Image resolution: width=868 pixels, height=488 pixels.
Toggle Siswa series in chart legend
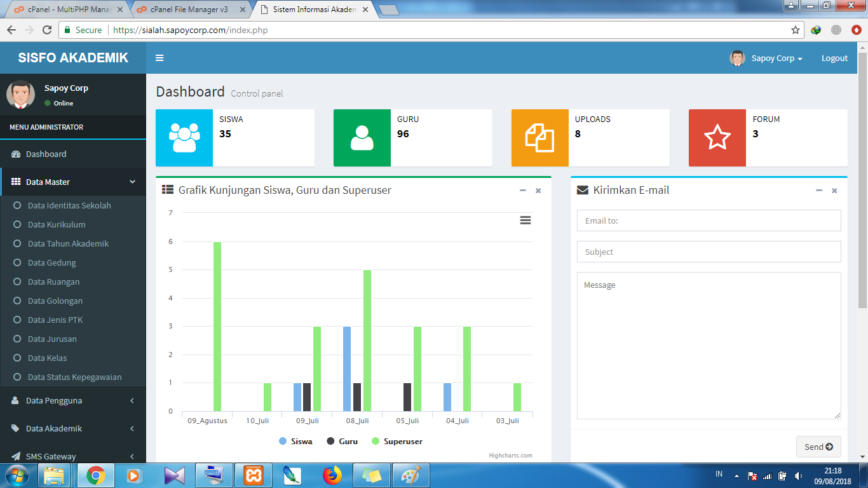(295, 441)
